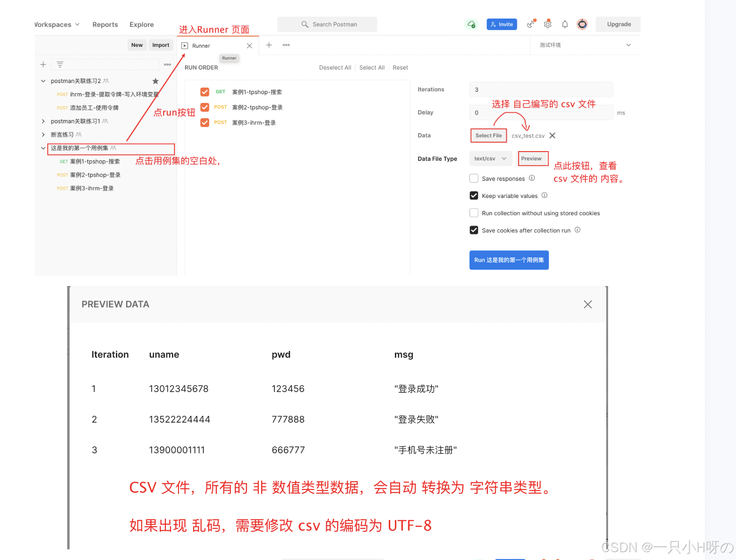Open the Explore page
This screenshot has height=560, width=736.
142,25
